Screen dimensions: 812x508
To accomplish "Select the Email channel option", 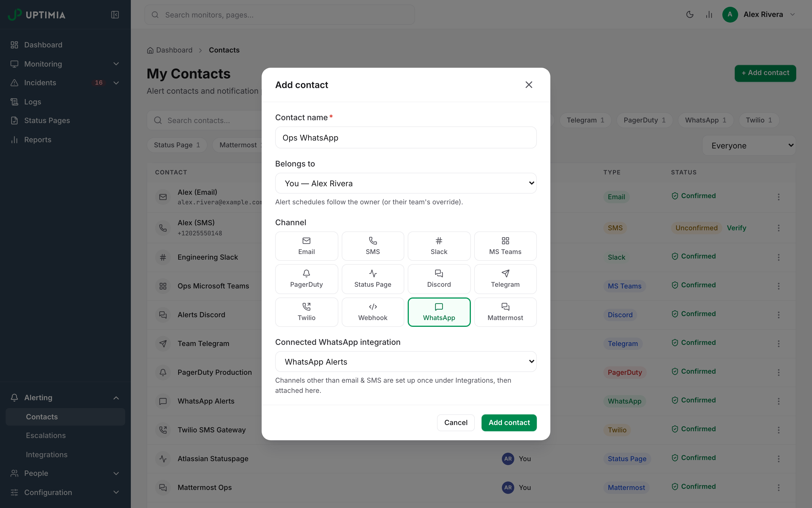I will click(306, 246).
